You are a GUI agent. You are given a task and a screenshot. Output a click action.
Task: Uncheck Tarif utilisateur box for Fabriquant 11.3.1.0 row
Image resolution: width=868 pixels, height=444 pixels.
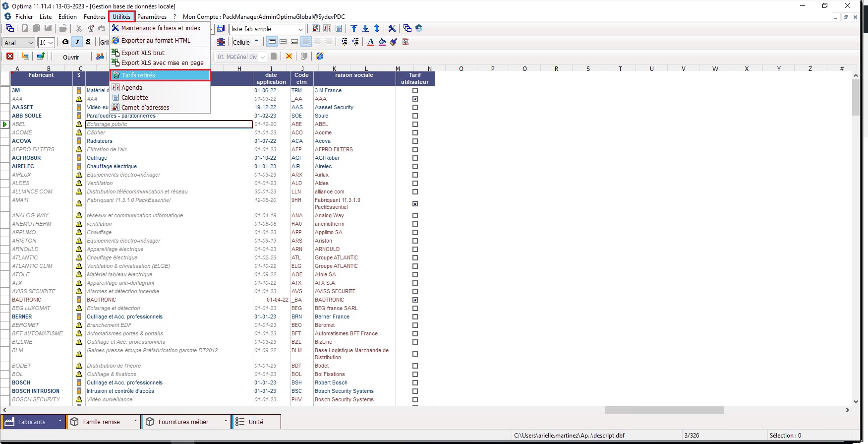click(x=415, y=204)
